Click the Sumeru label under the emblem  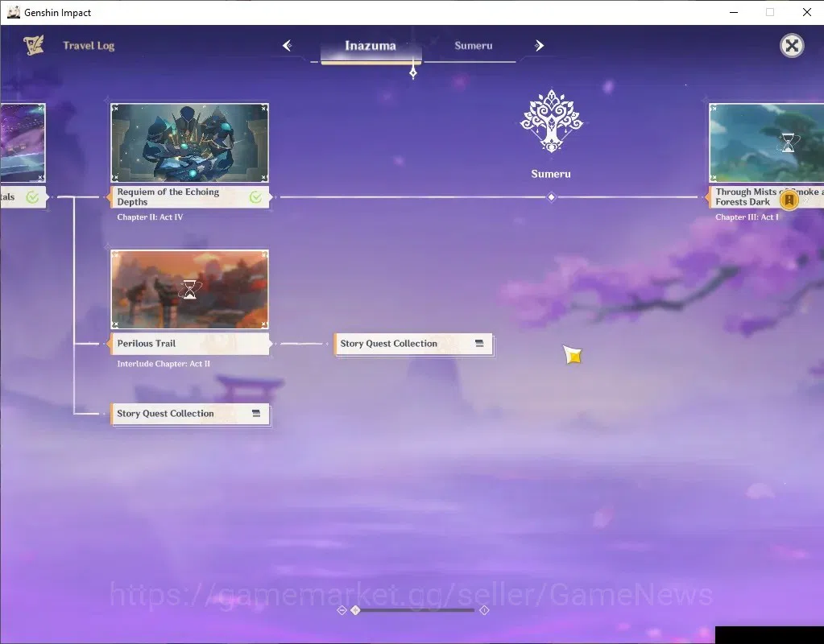pyautogui.click(x=551, y=174)
